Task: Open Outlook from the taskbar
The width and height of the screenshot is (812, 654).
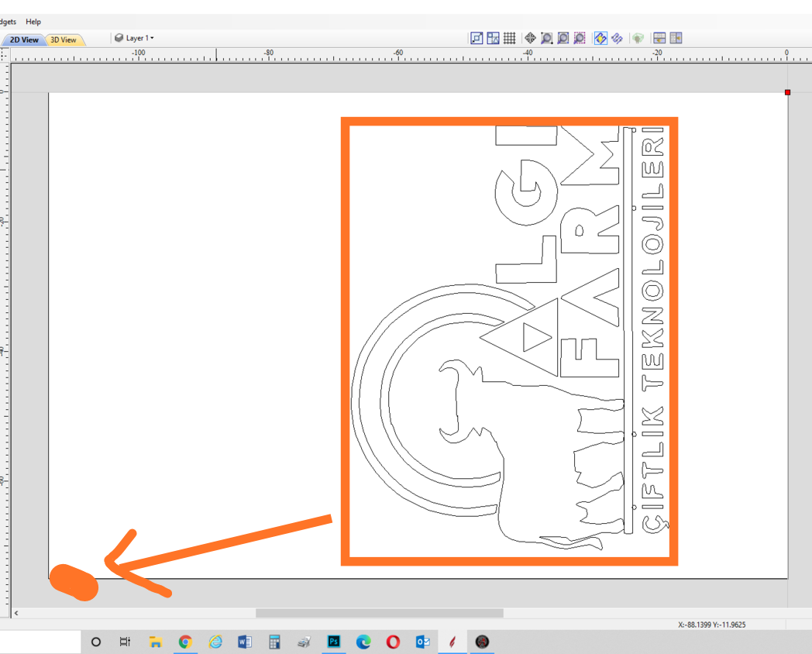Action: pos(423,642)
